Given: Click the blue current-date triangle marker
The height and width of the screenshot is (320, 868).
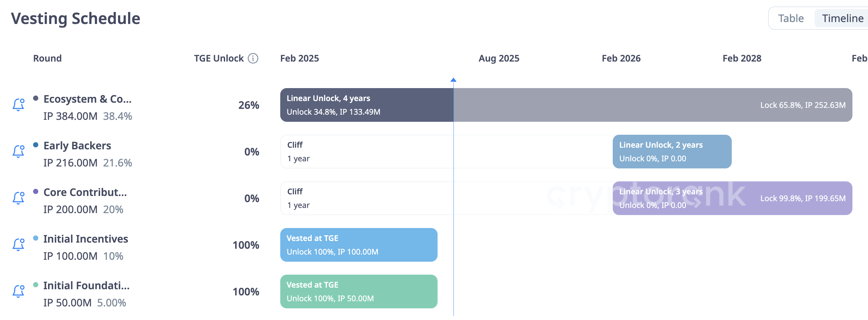Looking at the screenshot, I should 453,80.
